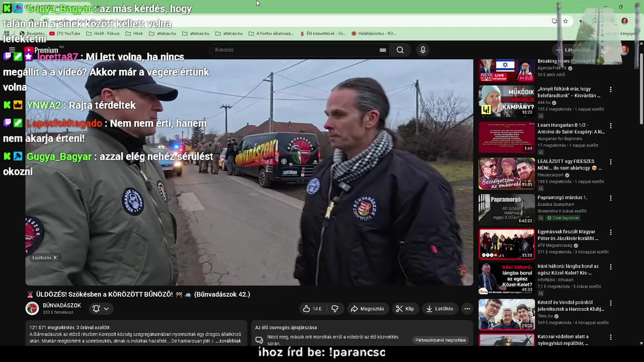Open options for Katonai védelem alatt video
Image resolution: width=644 pixels, height=362 pixels.
pos(611,337)
